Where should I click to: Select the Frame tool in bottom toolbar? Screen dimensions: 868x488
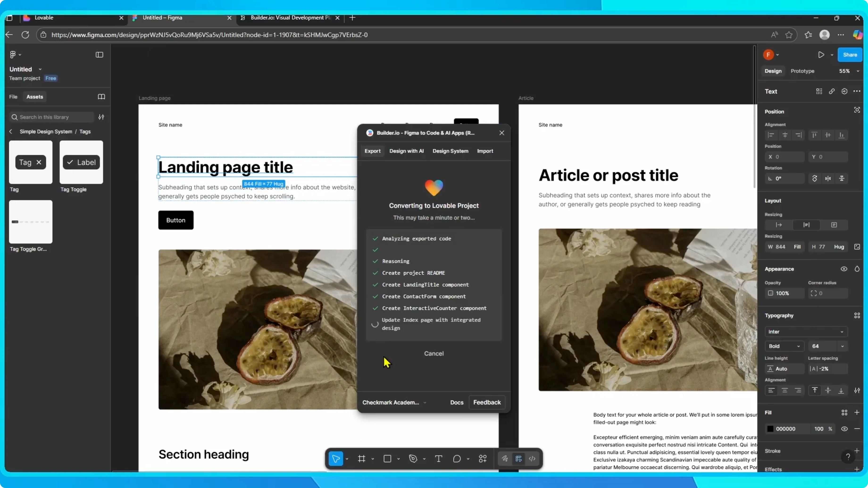pyautogui.click(x=362, y=459)
